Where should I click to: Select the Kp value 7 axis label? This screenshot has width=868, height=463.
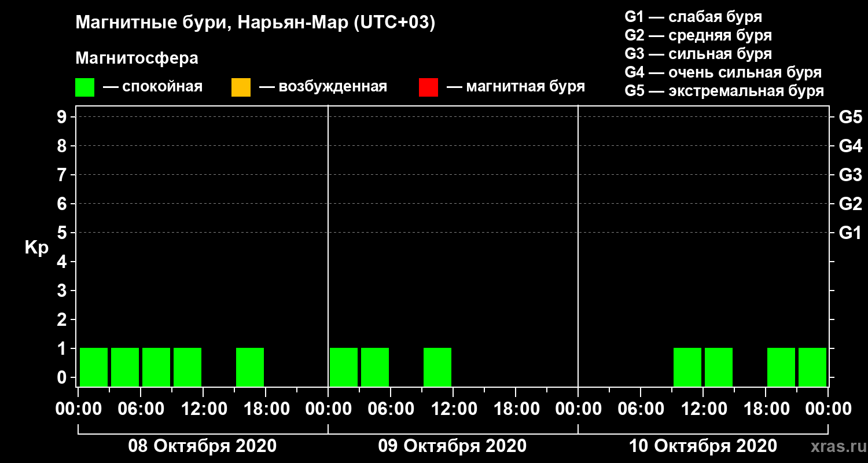(x=63, y=175)
